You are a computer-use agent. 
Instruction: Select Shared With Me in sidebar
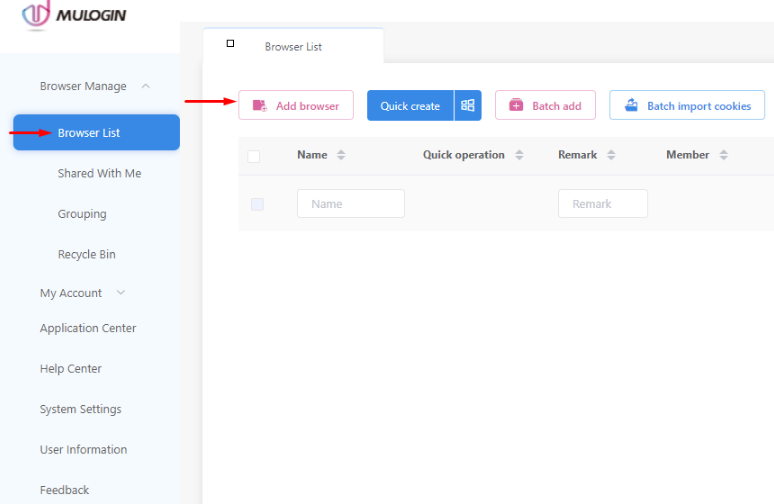[99, 173]
